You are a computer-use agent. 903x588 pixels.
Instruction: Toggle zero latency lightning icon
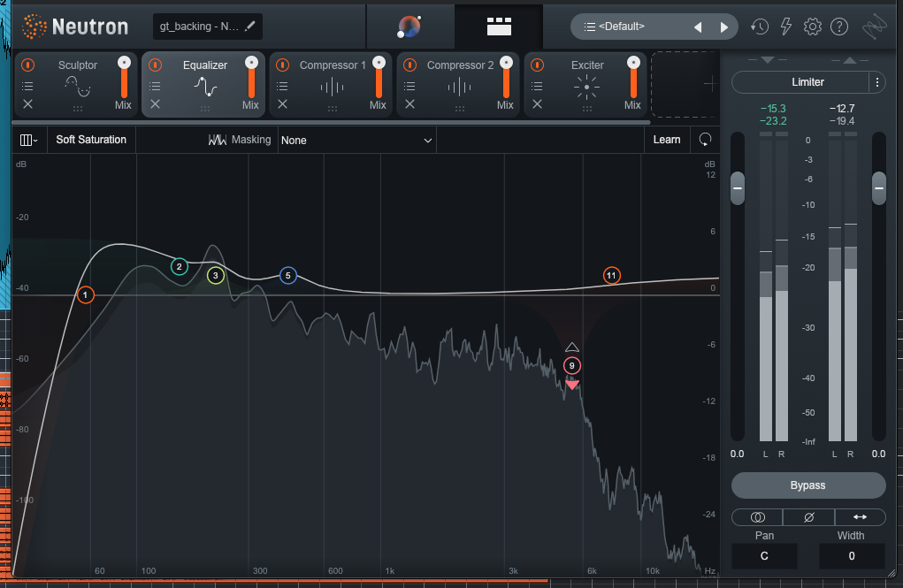[785, 27]
